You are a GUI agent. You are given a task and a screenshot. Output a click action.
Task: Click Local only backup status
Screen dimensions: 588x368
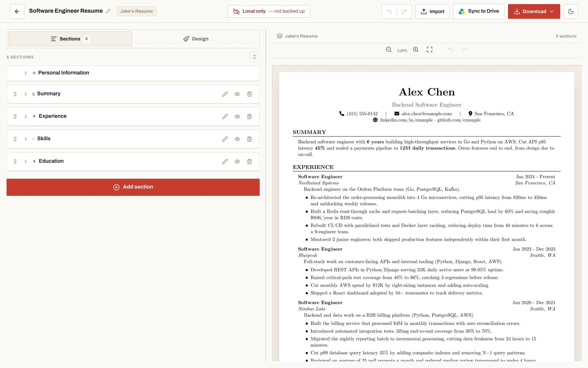point(269,11)
